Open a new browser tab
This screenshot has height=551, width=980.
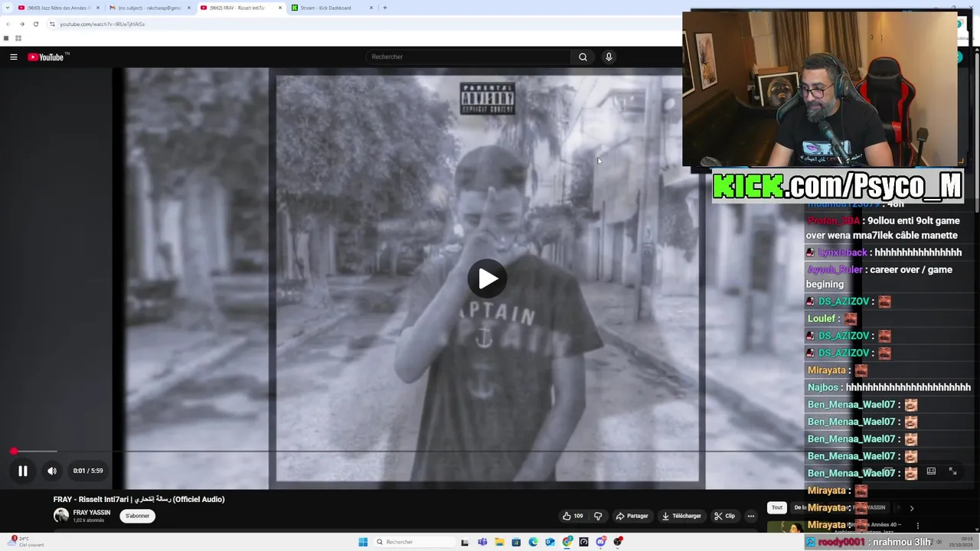(x=384, y=8)
